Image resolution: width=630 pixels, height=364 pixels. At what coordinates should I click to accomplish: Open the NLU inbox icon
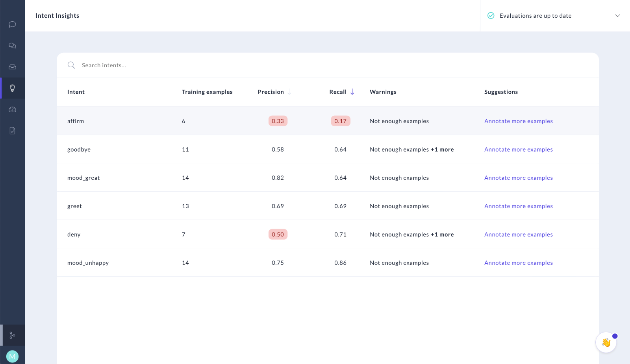click(12, 67)
